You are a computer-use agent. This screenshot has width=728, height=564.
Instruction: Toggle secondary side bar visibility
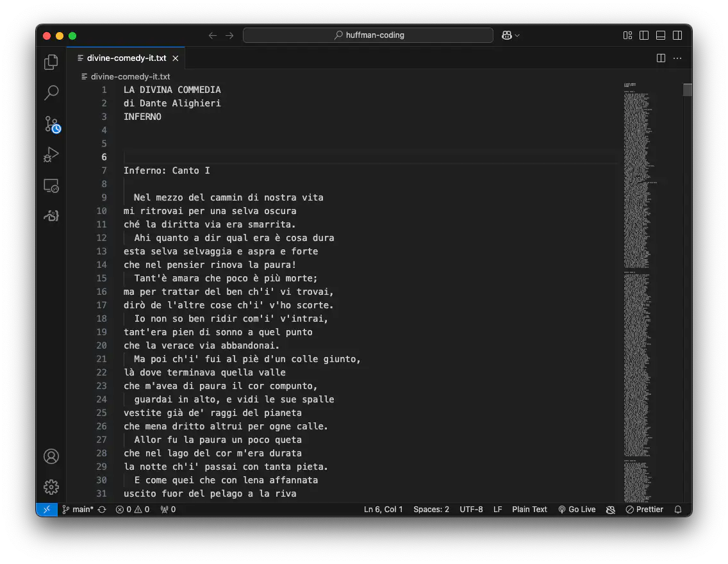click(x=677, y=35)
